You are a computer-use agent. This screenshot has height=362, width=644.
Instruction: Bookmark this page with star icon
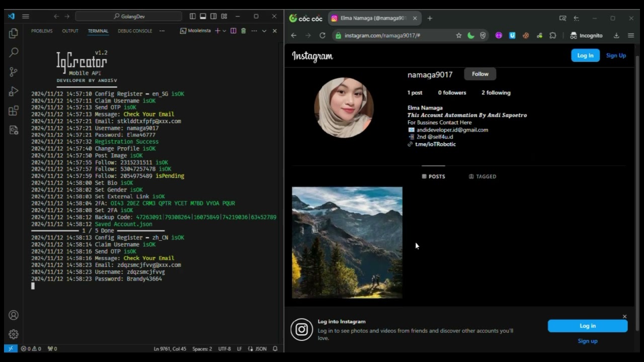pyautogui.click(x=459, y=36)
